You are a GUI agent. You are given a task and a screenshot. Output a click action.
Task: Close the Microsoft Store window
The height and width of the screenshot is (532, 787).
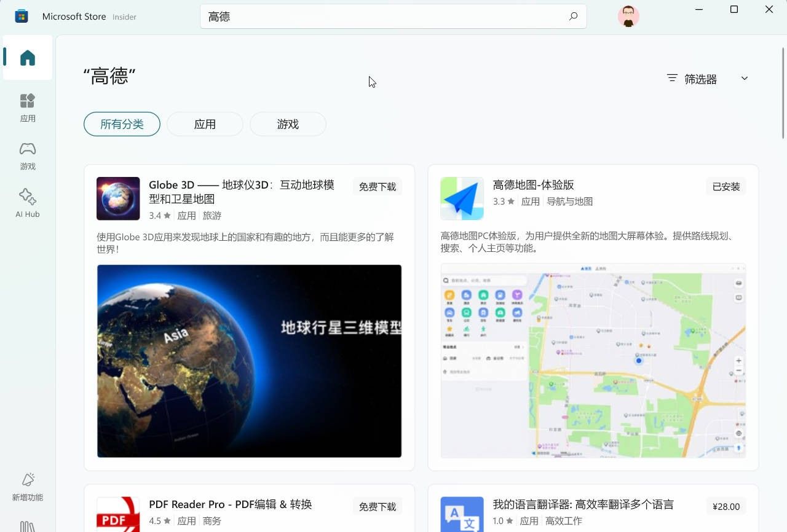769,9
